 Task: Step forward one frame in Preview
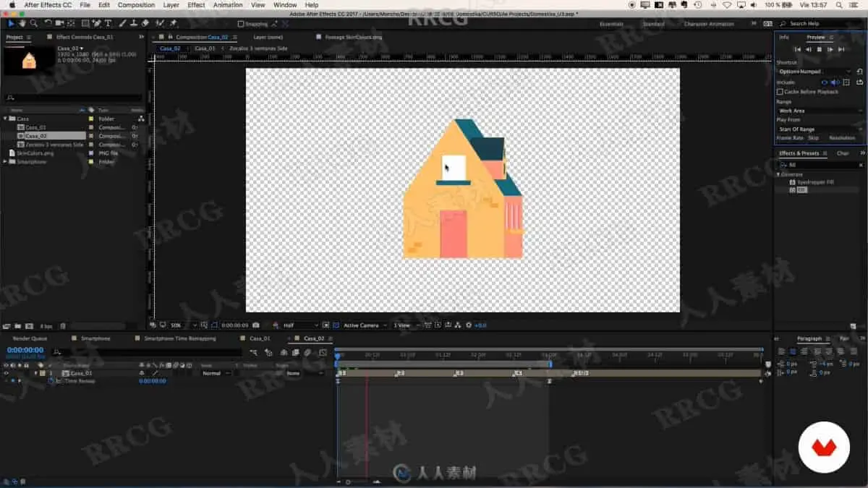tap(830, 49)
